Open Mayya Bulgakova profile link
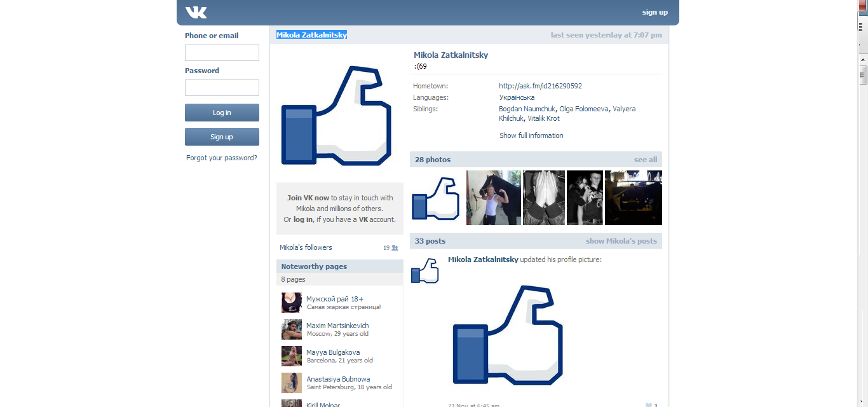 [x=333, y=352]
